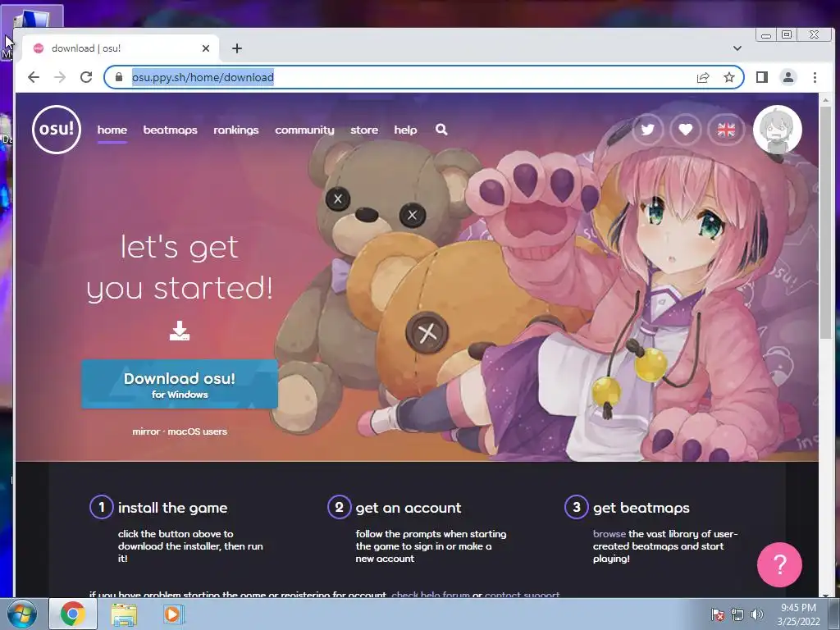This screenshot has width=840, height=630.
Task: Reload the osu! download page
Action: tap(86, 77)
